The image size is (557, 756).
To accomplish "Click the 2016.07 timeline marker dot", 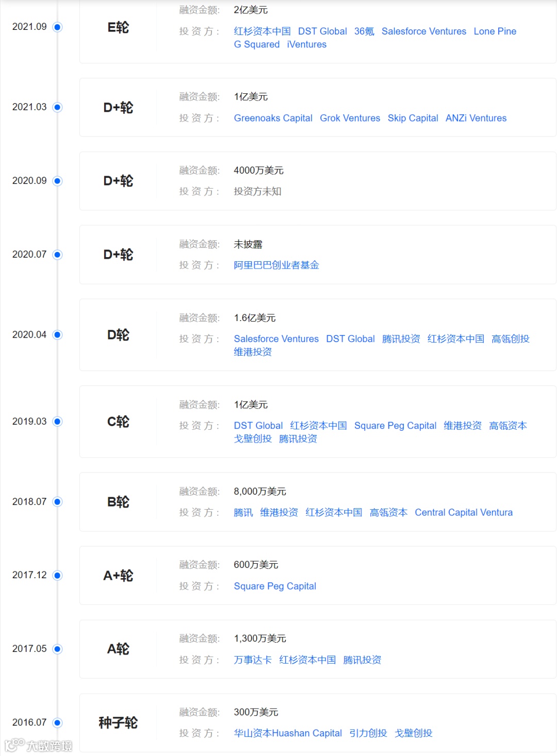I will tap(58, 723).
